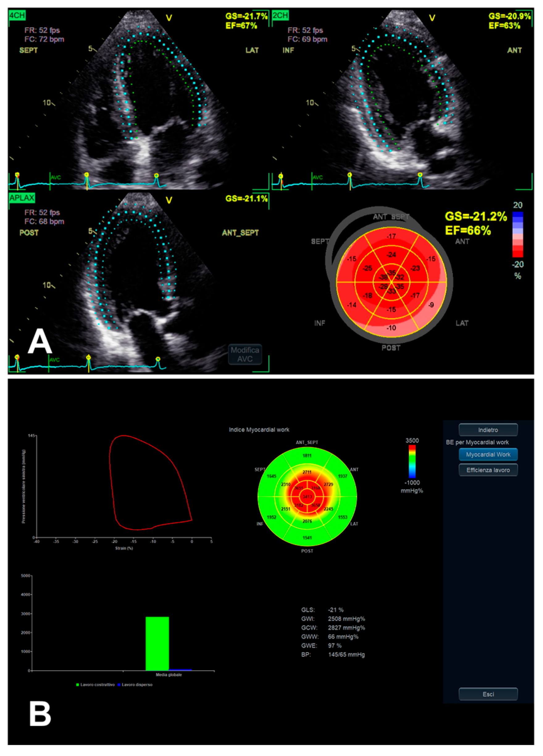
Task: Select the Myocardial Work button
Action: (488, 454)
